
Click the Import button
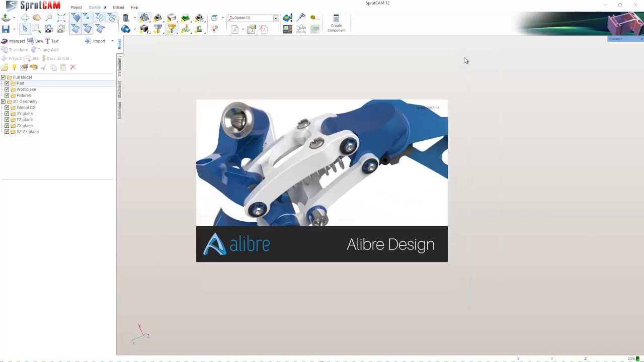pos(95,41)
